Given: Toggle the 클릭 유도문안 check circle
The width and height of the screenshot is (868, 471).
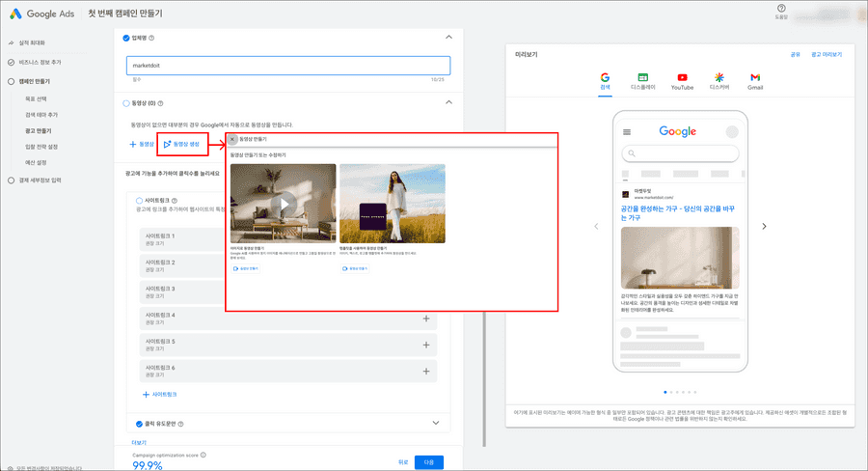Looking at the screenshot, I should click(140, 424).
